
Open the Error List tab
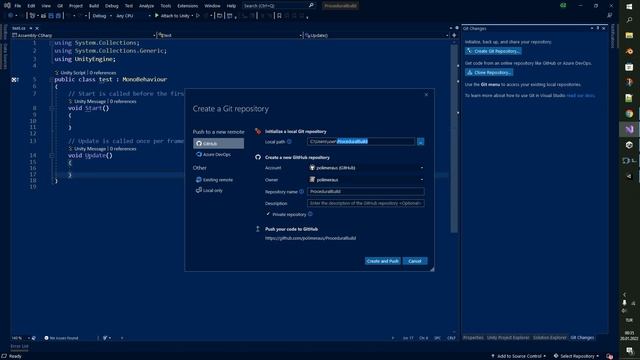coord(19,346)
